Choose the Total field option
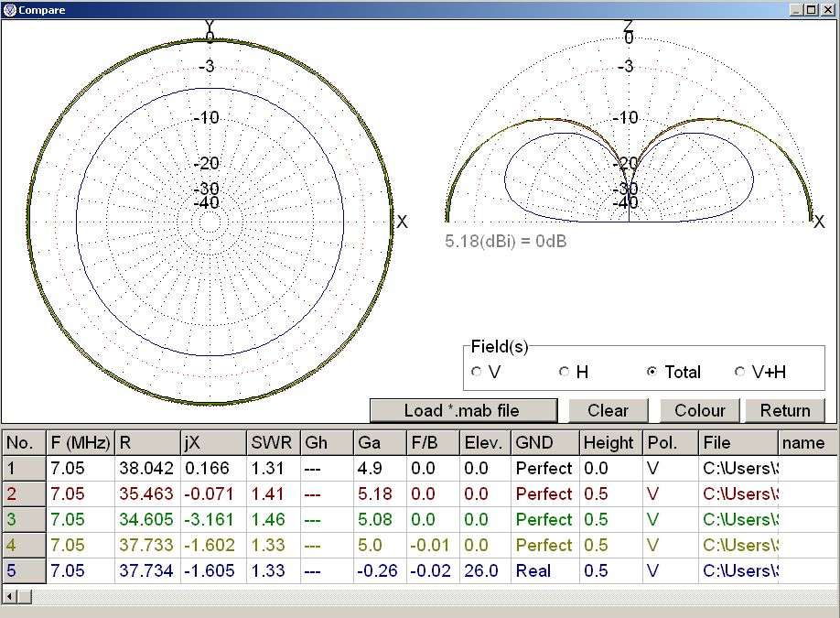The image size is (840, 618). click(x=652, y=372)
